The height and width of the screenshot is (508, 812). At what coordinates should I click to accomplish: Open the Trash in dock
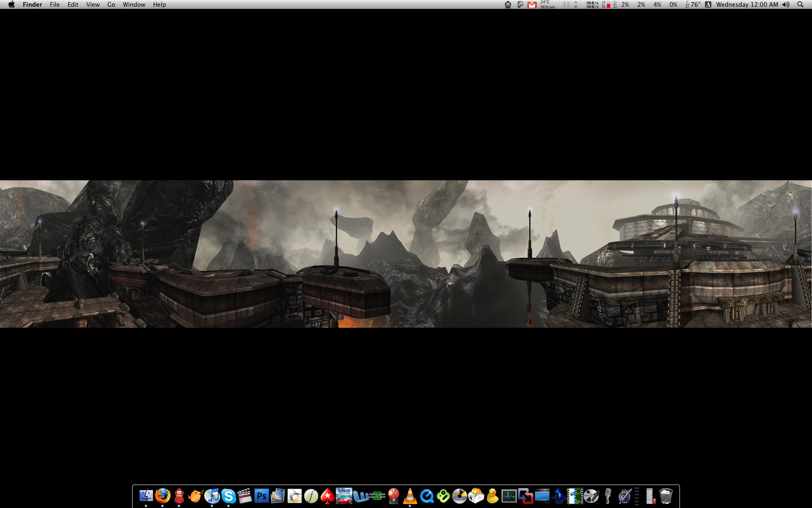666,496
